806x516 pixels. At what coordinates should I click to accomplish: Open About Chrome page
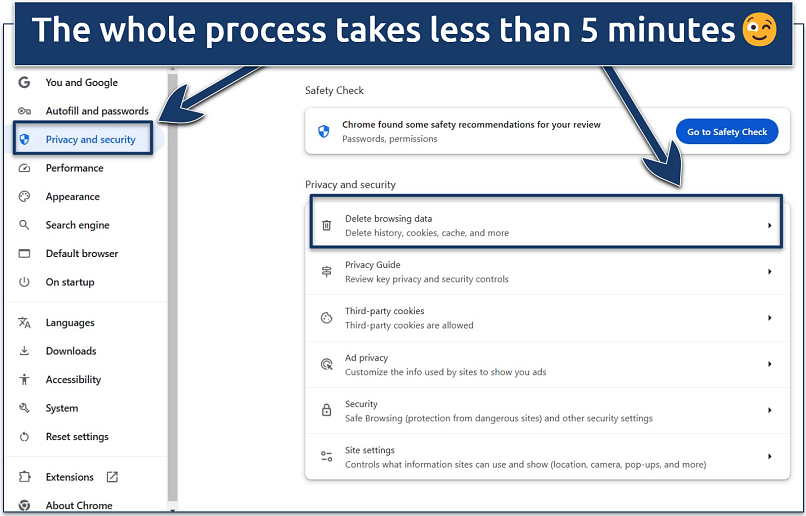(79, 505)
